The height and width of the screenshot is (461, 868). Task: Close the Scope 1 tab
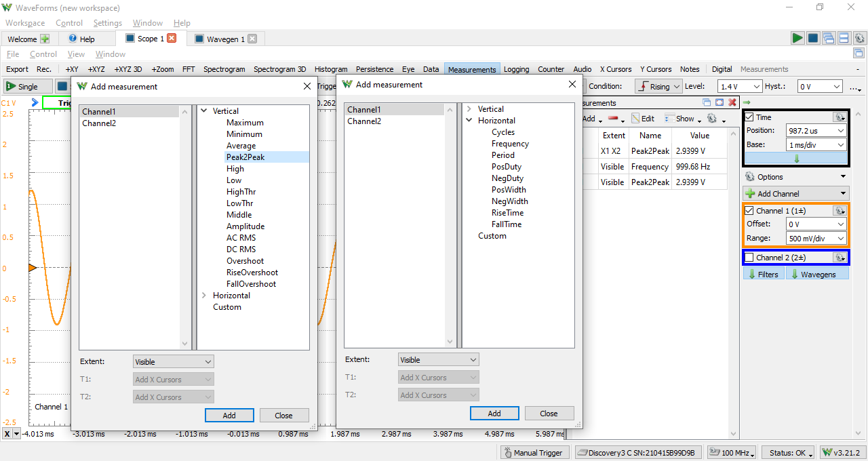pos(172,39)
